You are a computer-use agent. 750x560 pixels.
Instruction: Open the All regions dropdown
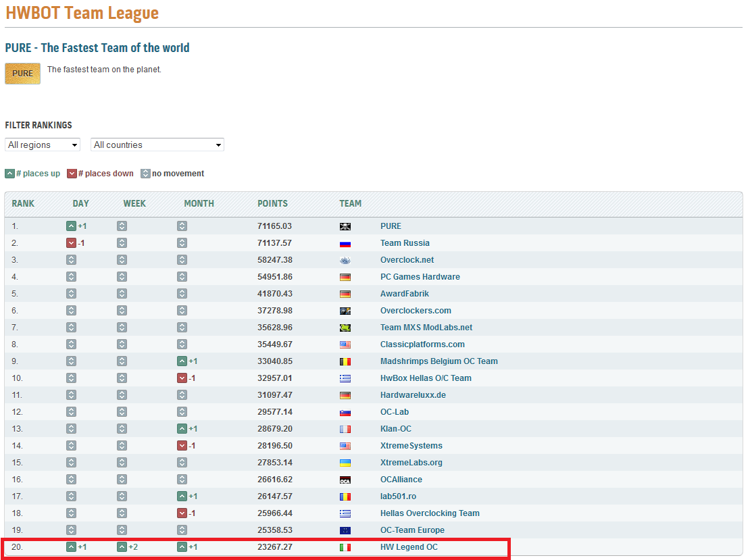pyautogui.click(x=43, y=145)
